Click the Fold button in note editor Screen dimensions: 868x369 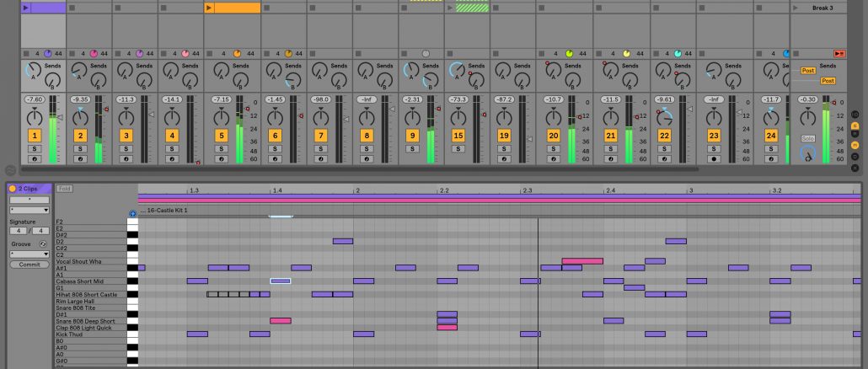[x=65, y=189]
